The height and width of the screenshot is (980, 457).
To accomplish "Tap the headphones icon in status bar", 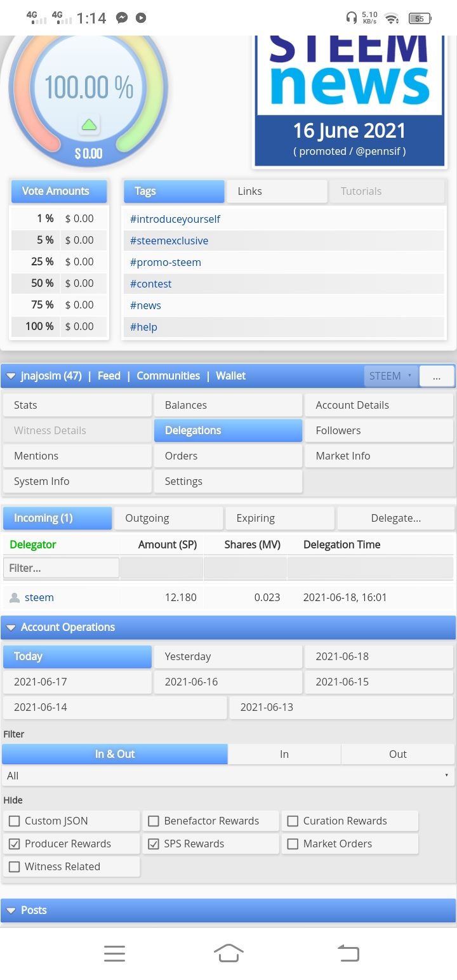I will click(x=351, y=18).
